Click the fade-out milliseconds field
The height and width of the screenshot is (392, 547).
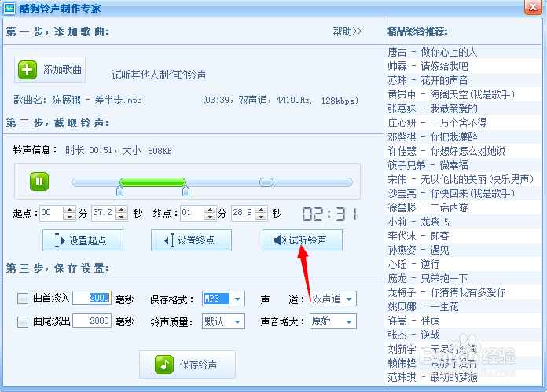[x=92, y=321]
